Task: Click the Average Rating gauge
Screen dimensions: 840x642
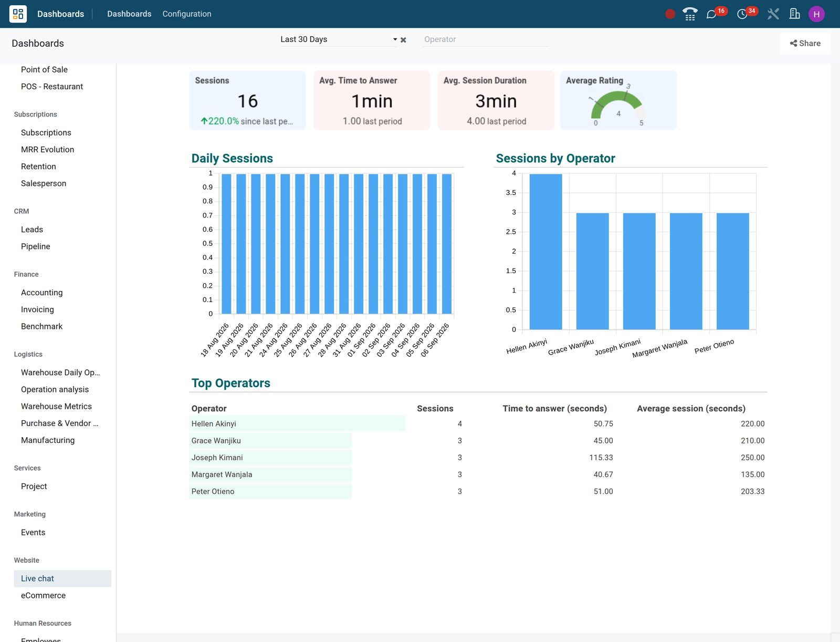Action: pyautogui.click(x=618, y=100)
